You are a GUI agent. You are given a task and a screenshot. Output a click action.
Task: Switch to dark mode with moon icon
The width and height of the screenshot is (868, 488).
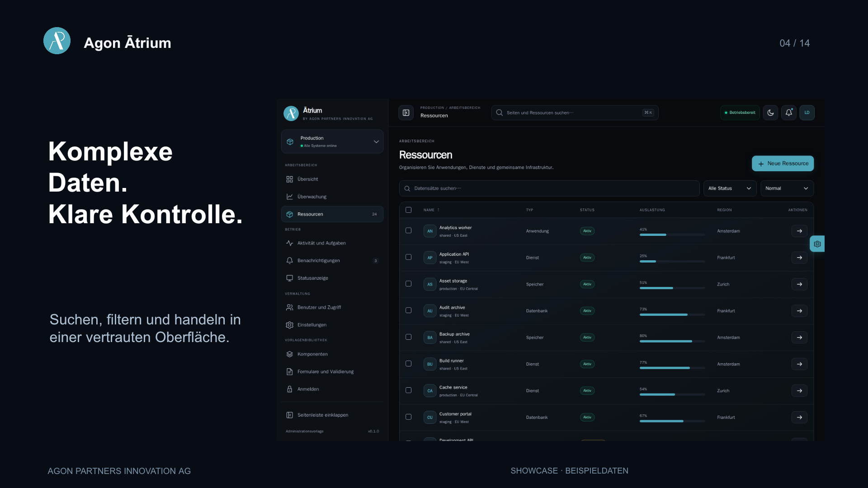(x=770, y=113)
